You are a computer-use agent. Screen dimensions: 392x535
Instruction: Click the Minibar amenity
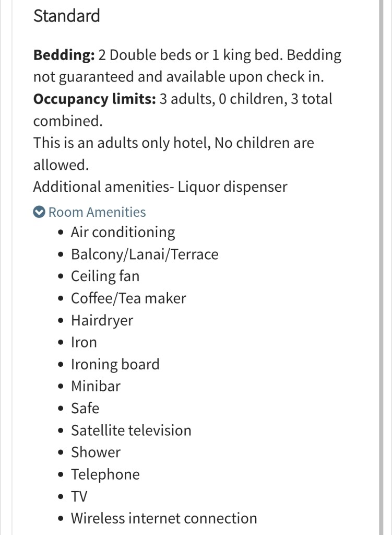coord(96,386)
